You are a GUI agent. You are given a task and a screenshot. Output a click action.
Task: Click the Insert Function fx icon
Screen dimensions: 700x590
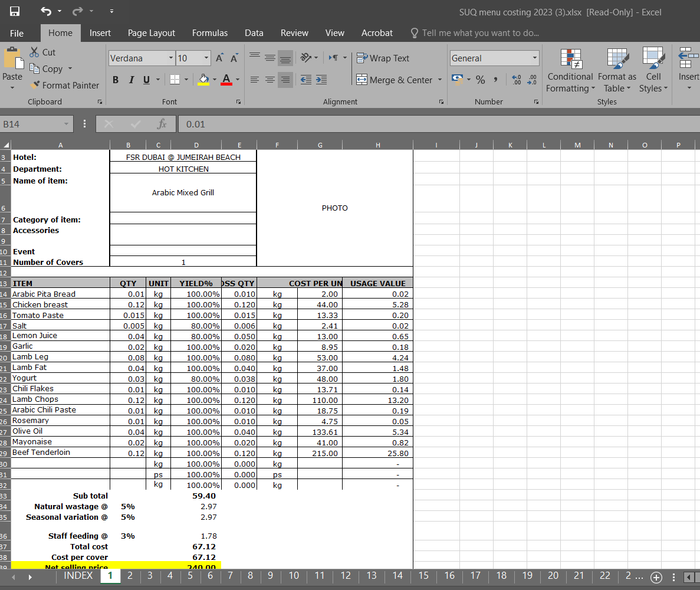(162, 124)
